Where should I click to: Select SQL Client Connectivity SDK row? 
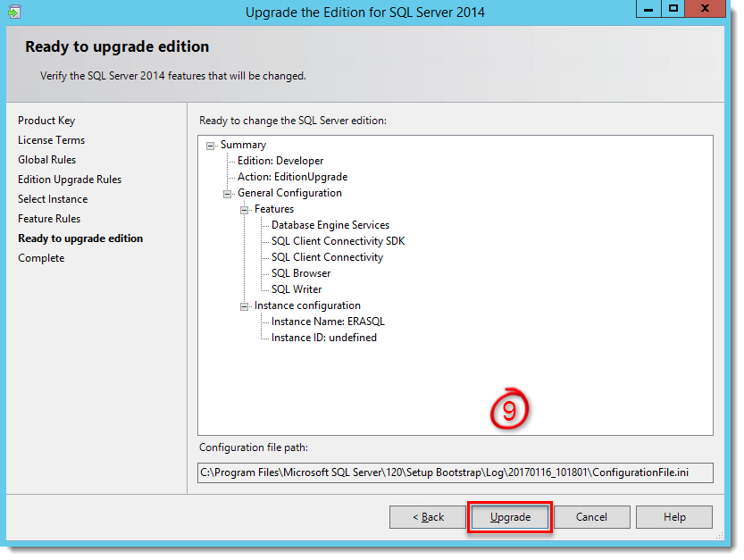tap(338, 241)
